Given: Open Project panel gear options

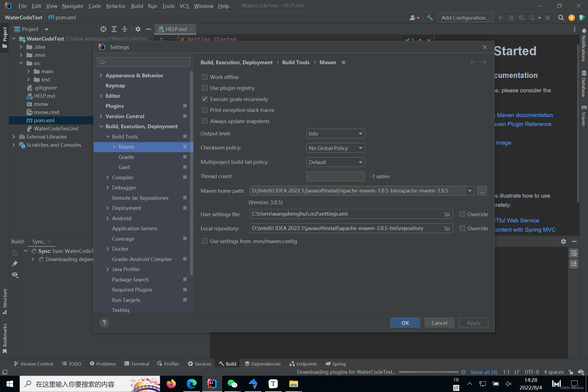Looking at the screenshot, I should [x=138, y=29].
